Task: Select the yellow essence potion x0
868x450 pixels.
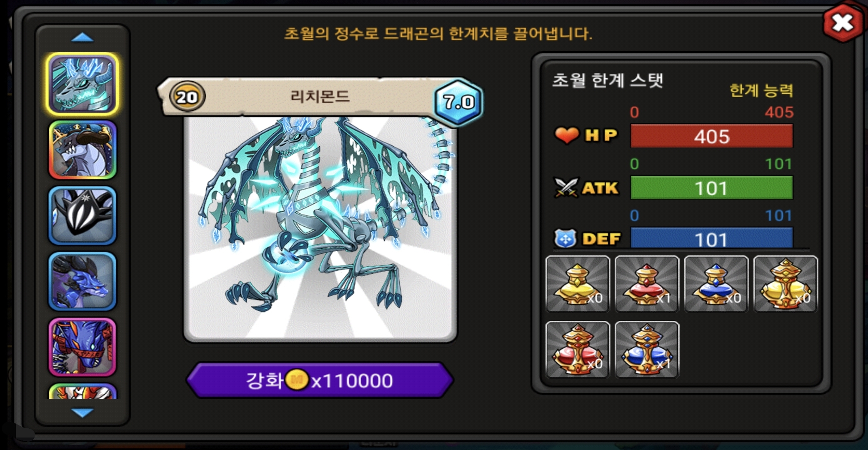Action: (578, 284)
